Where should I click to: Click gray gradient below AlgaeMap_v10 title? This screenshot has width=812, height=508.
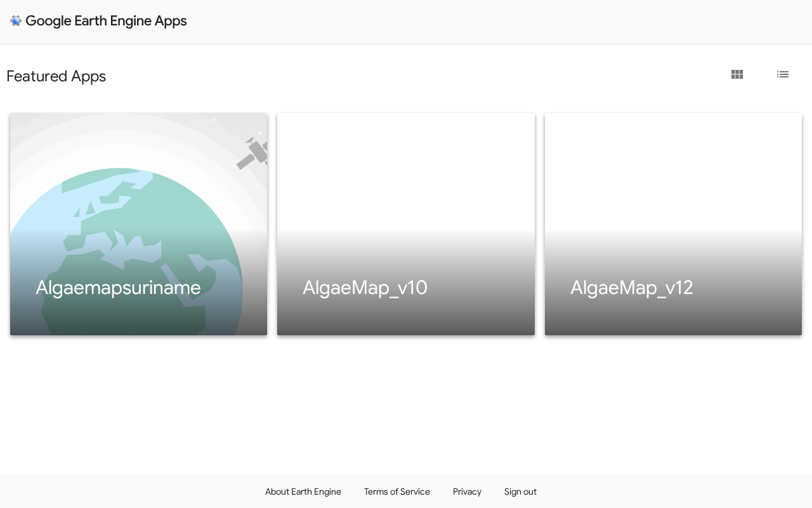click(406, 317)
